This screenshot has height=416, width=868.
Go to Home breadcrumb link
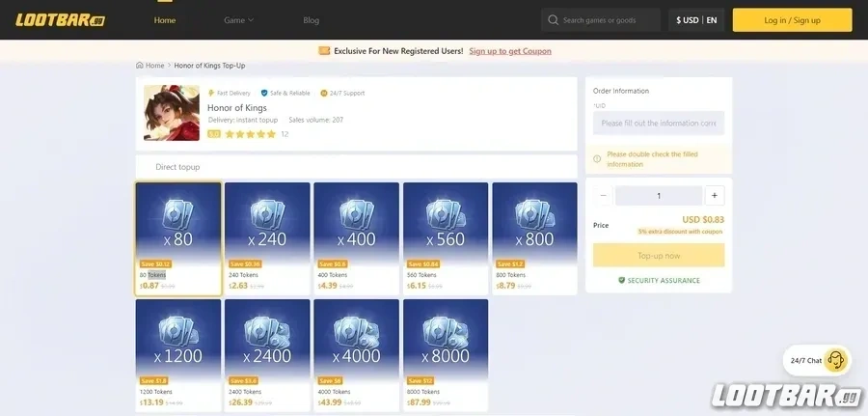[154, 66]
